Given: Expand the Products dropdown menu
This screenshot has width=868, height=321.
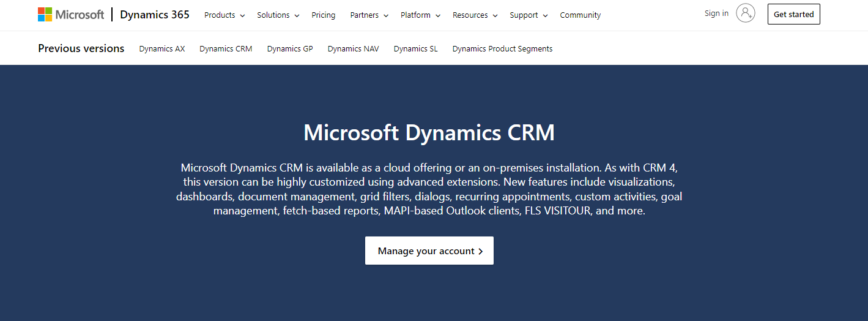Looking at the screenshot, I should pos(224,15).
